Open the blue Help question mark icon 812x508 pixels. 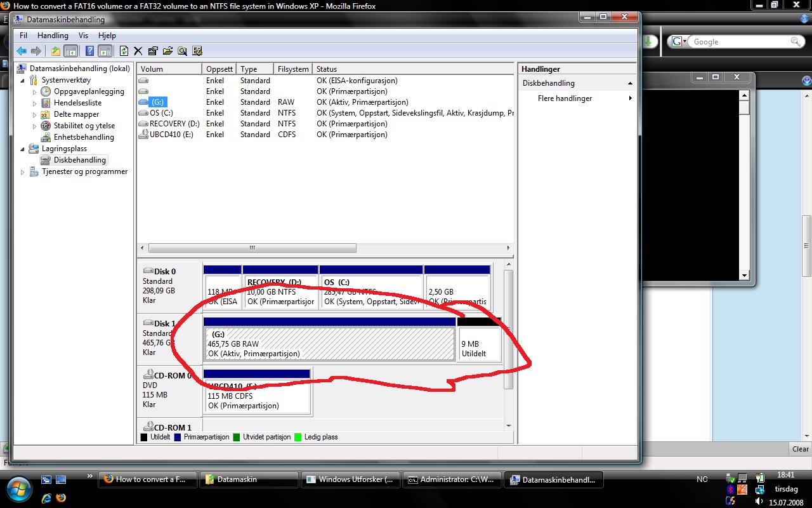(x=90, y=51)
